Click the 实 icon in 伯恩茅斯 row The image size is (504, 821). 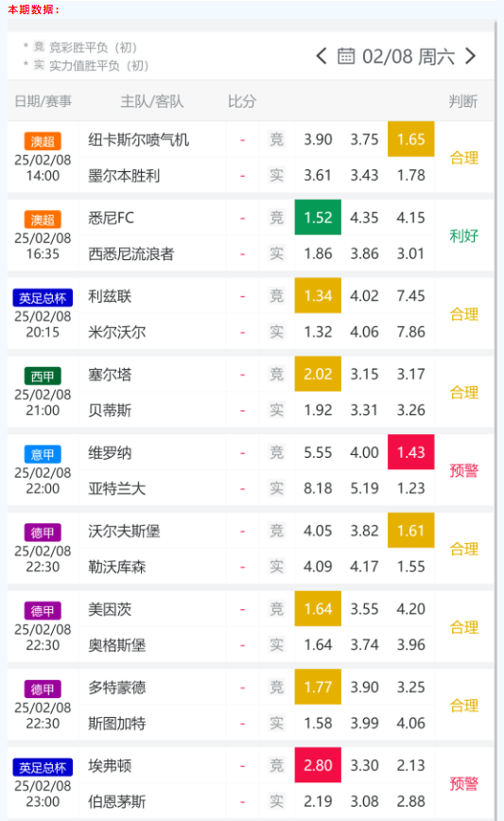click(x=276, y=801)
